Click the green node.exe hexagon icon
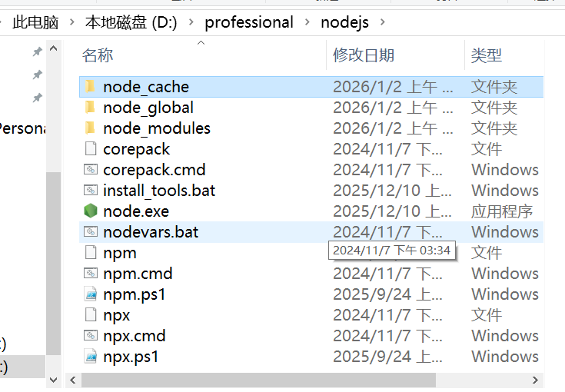The height and width of the screenshot is (392, 565). tap(91, 211)
